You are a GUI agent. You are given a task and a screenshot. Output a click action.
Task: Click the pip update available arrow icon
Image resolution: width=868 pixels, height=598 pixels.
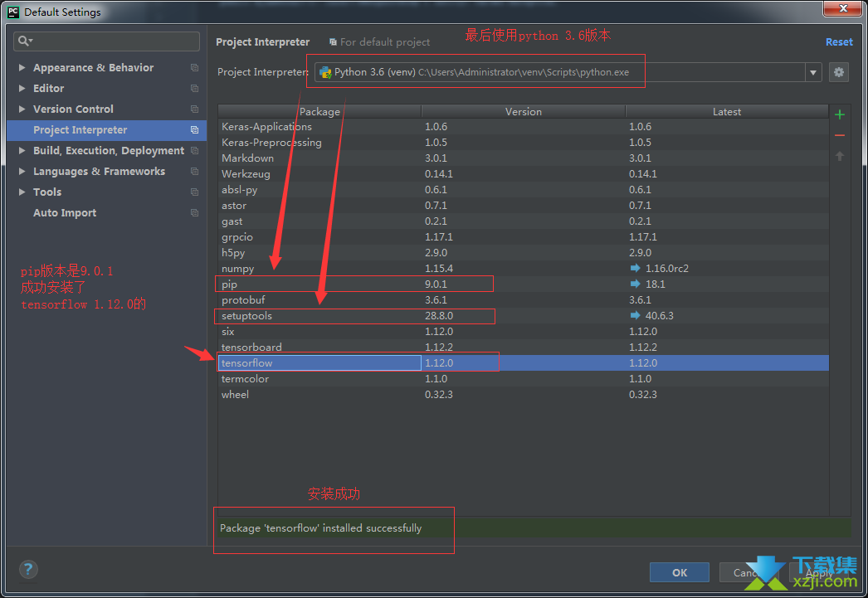pyautogui.click(x=635, y=284)
